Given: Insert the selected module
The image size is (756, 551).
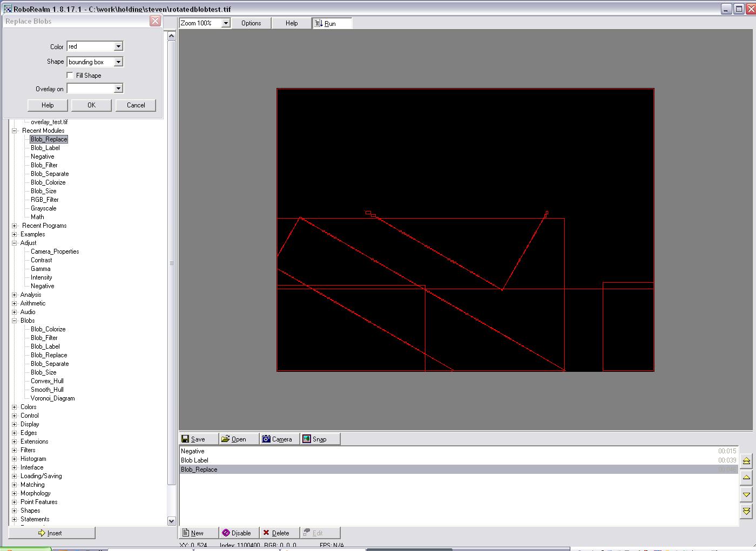Looking at the screenshot, I should pos(51,533).
